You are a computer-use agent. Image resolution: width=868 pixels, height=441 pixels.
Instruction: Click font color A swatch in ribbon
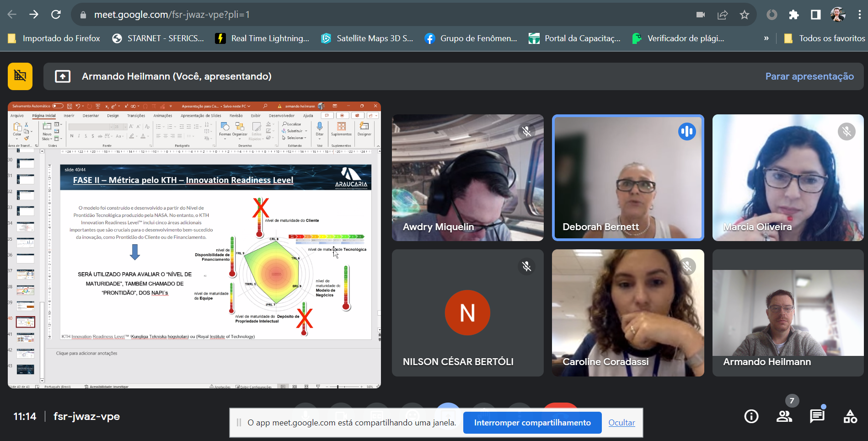[143, 136]
